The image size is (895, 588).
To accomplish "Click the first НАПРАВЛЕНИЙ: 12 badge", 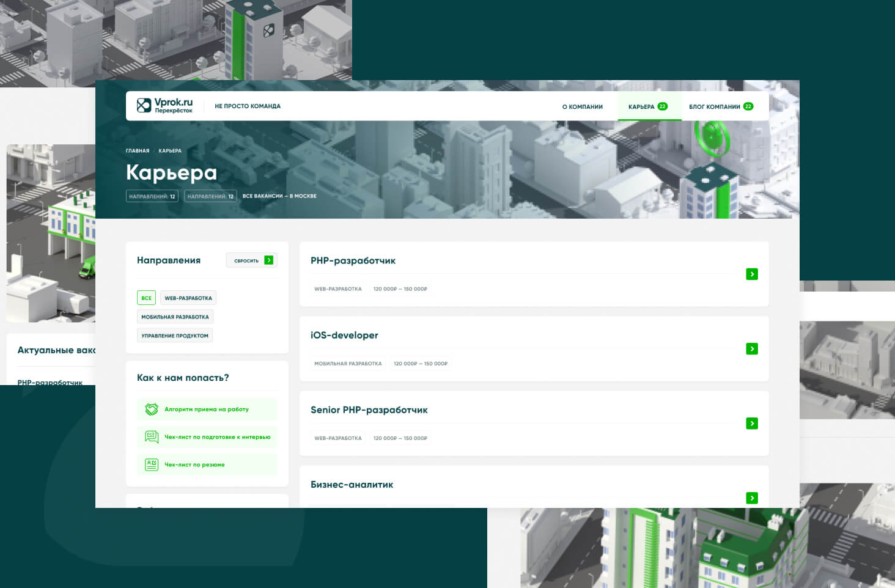I will (152, 196).
